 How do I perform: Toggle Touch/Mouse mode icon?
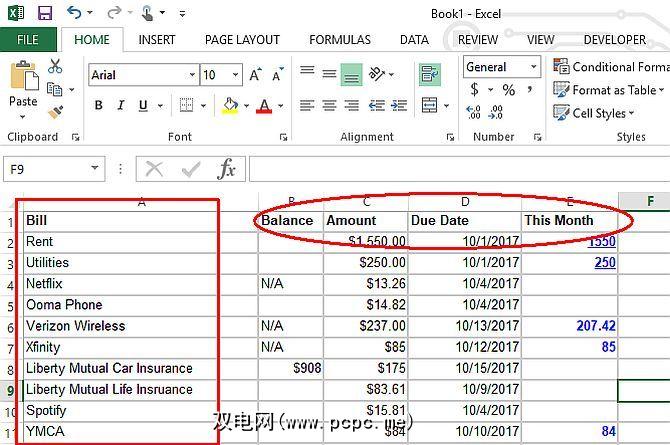tap(147, 13)
